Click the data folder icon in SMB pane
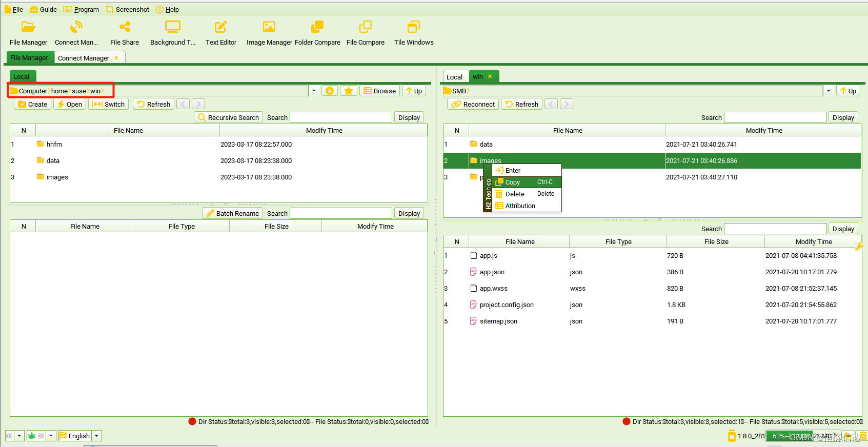Image resolution: width=868 pixels, height=447 pixels. click(474, 144)
